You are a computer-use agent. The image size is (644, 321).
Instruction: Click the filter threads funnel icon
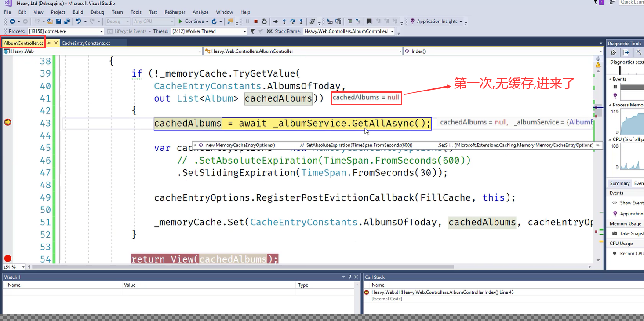(252, 31)
